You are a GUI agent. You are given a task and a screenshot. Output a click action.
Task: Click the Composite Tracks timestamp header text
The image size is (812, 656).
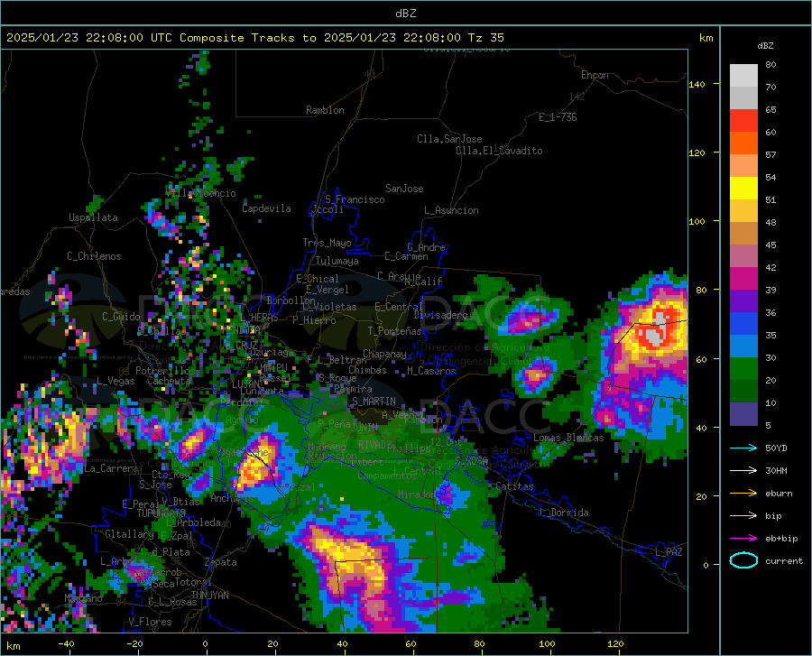[x=255, y=38]
